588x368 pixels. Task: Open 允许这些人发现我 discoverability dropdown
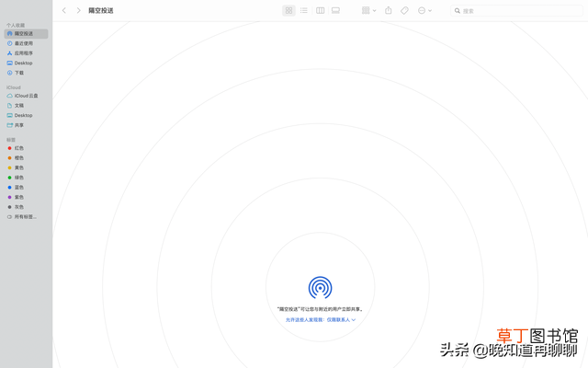(321, 320)
